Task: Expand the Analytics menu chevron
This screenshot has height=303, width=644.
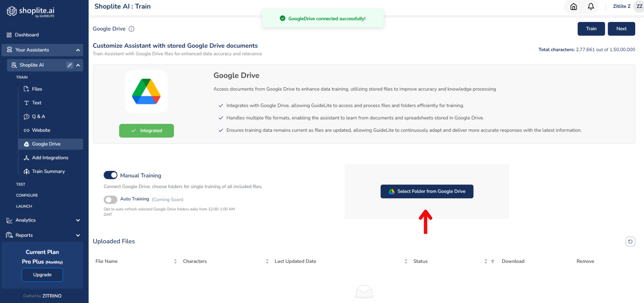Action: tap(78, 220)
